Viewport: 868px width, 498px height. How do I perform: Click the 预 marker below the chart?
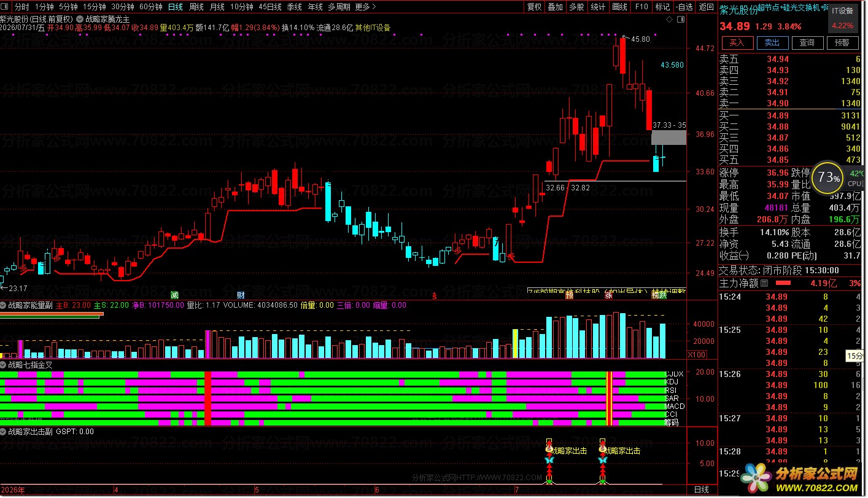tap(569, 295)
